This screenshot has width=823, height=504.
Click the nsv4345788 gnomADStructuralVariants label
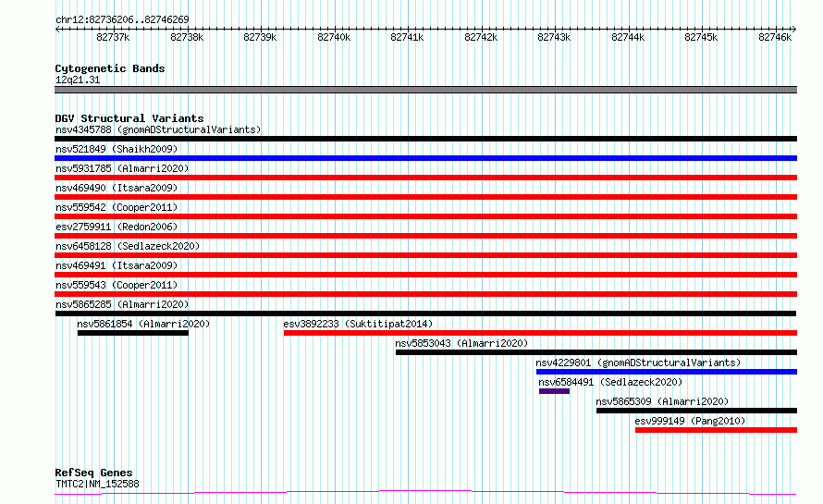pos(158,129)
